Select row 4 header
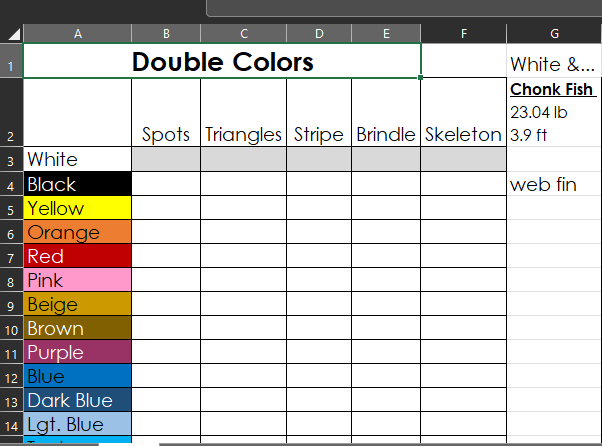 point(11,185)
